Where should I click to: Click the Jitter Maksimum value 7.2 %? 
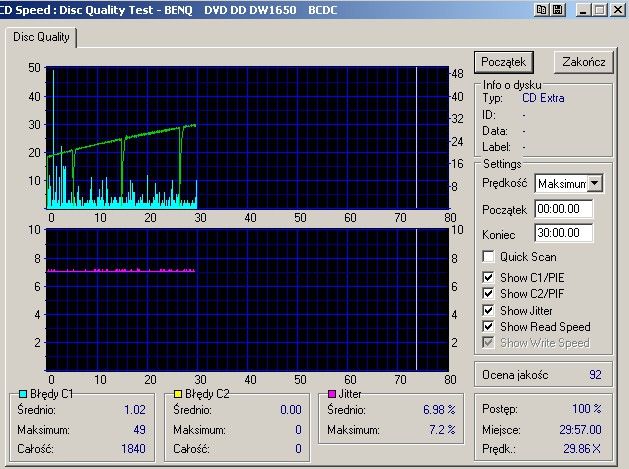click(x=442, y=430)
